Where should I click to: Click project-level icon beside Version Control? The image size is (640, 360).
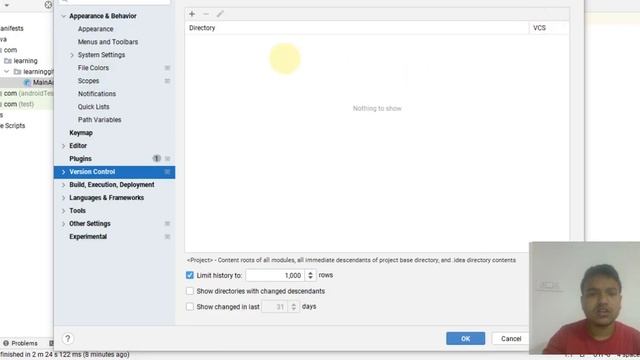167,172
